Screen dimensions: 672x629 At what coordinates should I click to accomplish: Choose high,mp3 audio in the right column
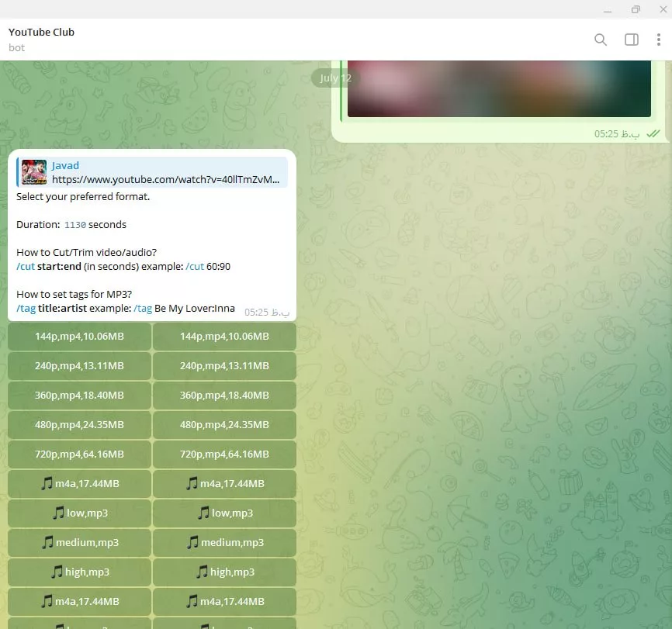click(224, 572)
